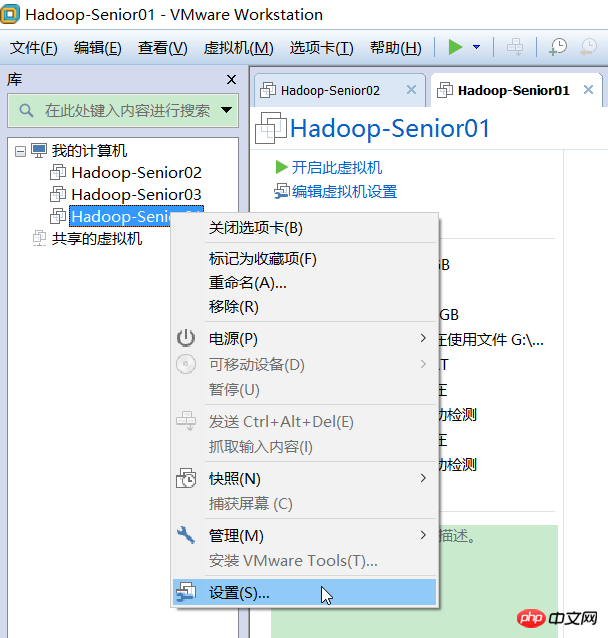Viewport: 608px width, 638px height.
Task: Click 发送 Ctrl+Alt+Del(E) menu entry
Action: coord(304,422)
